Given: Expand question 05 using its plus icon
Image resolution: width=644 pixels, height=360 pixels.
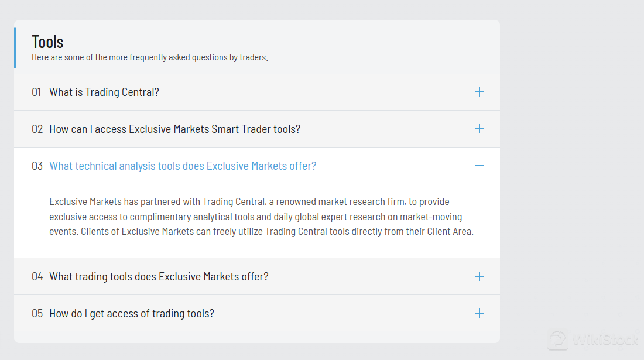Looking at the screenshot, I should pyautogui.click(x=479, y=313).
